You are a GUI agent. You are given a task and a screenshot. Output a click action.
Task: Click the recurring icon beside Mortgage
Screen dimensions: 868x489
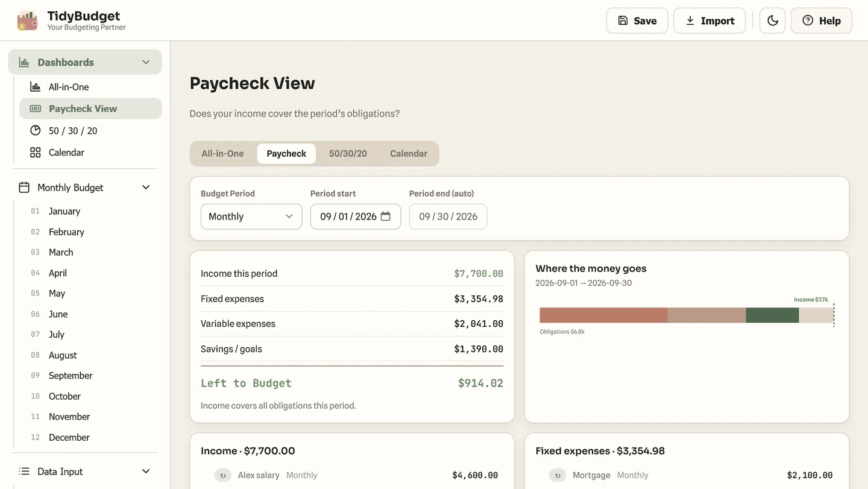pos(558,475)
